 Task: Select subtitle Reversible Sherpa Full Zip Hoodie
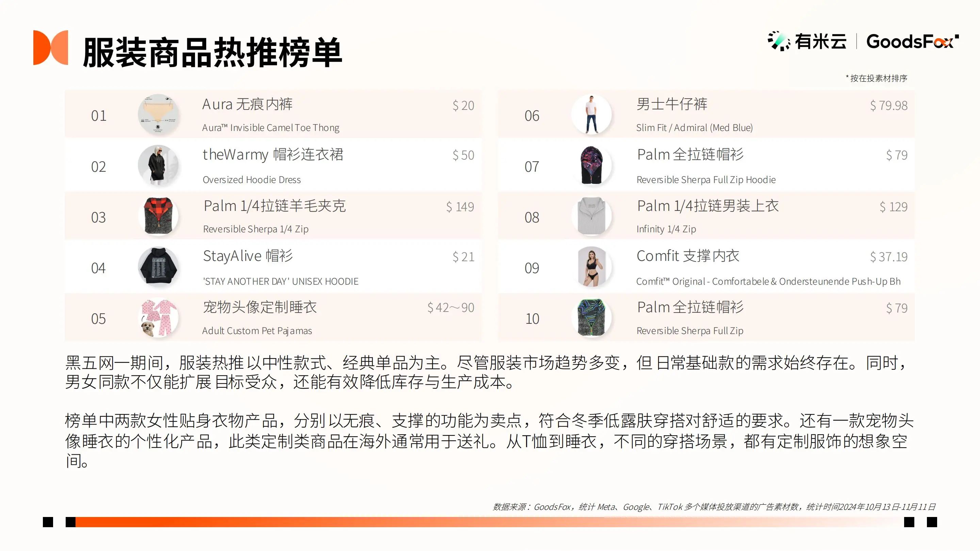tap(706, 180)
